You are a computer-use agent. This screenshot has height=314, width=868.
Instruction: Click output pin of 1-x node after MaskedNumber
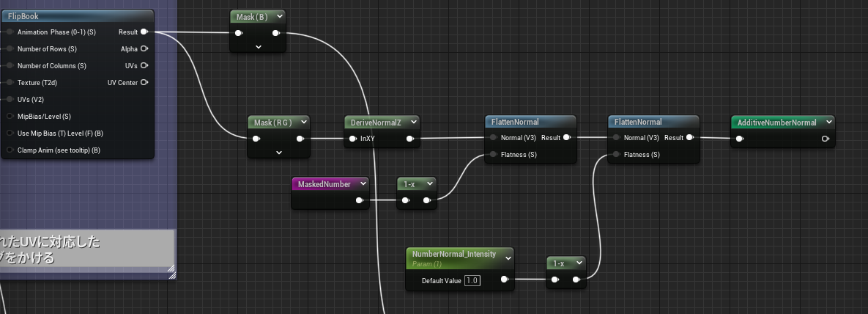tap(427, 200)
